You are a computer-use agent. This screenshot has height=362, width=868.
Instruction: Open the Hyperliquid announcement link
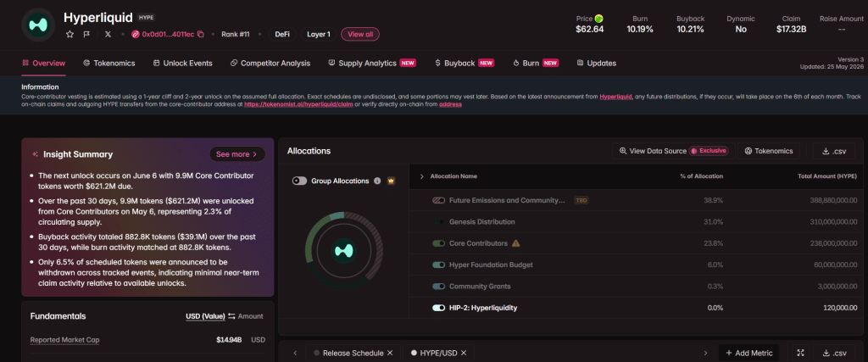pyautogui.click(x=615, y=97)
